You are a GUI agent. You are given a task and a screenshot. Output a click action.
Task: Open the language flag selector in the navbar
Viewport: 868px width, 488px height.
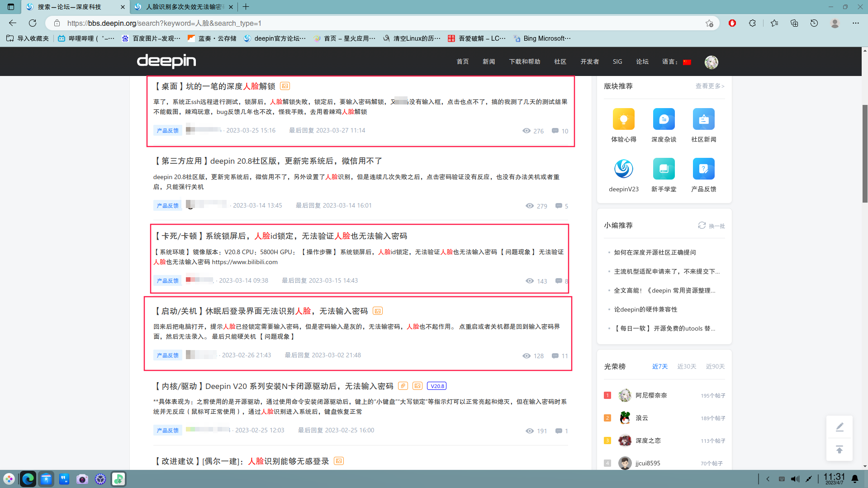point(687,62)
